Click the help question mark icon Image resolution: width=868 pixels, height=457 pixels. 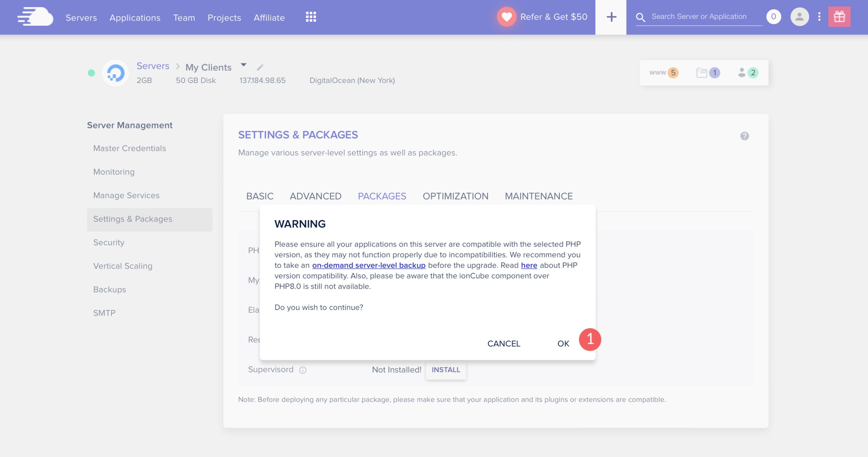tap(745, 136)
